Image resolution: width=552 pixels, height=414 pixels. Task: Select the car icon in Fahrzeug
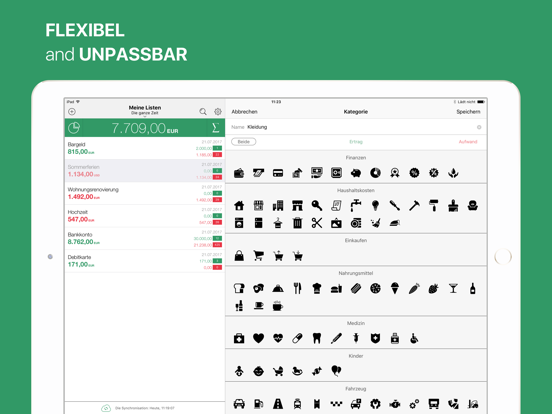tap(239, 404)
